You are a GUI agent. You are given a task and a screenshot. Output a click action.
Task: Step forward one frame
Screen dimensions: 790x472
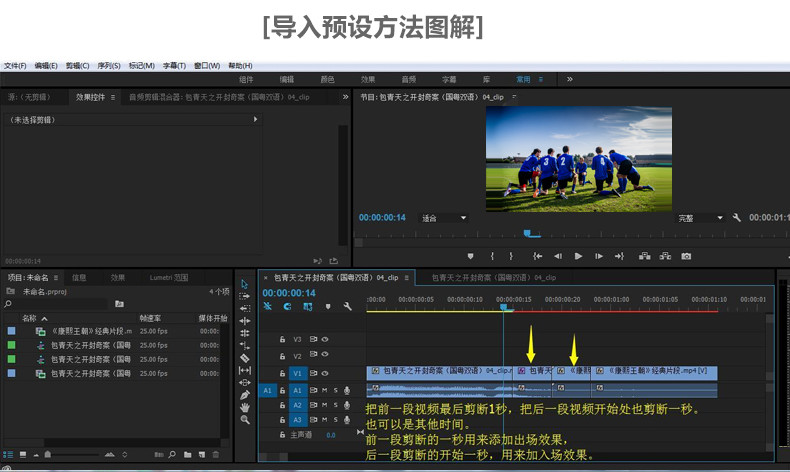click(x=599, y=256)
